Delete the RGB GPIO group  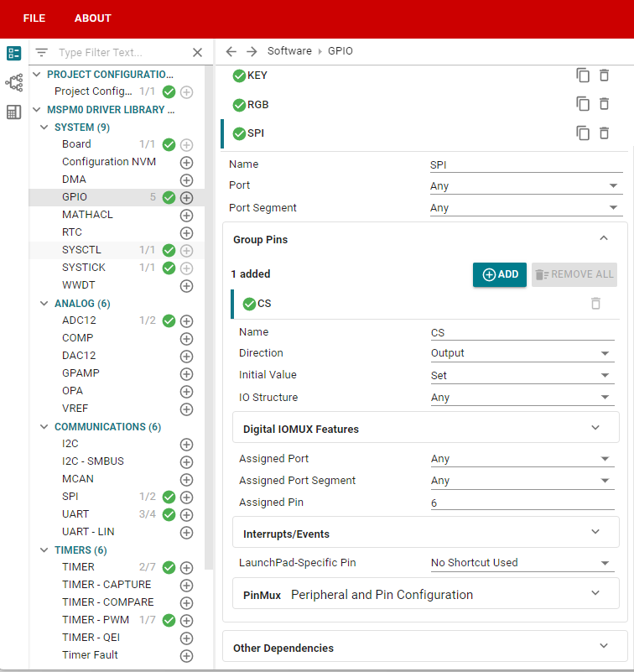[x=604, y=104]
